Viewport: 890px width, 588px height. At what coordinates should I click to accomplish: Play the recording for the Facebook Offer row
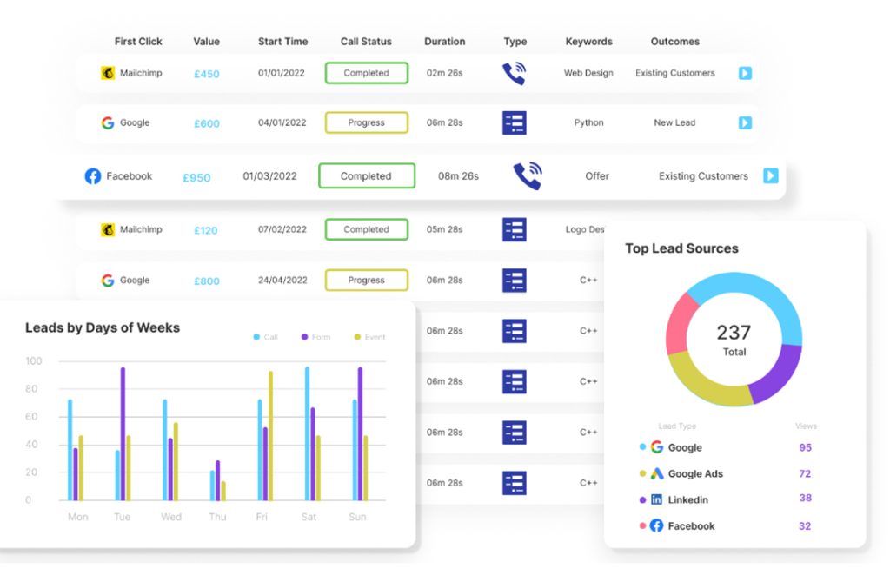pyautogui.click(x=771, y=176)
